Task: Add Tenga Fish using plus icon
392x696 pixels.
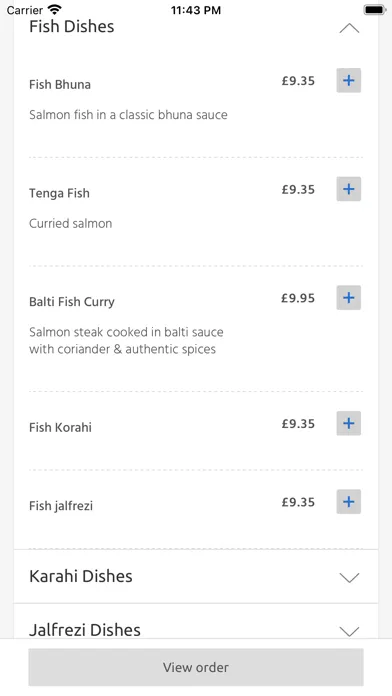Action: coord(348,189)
